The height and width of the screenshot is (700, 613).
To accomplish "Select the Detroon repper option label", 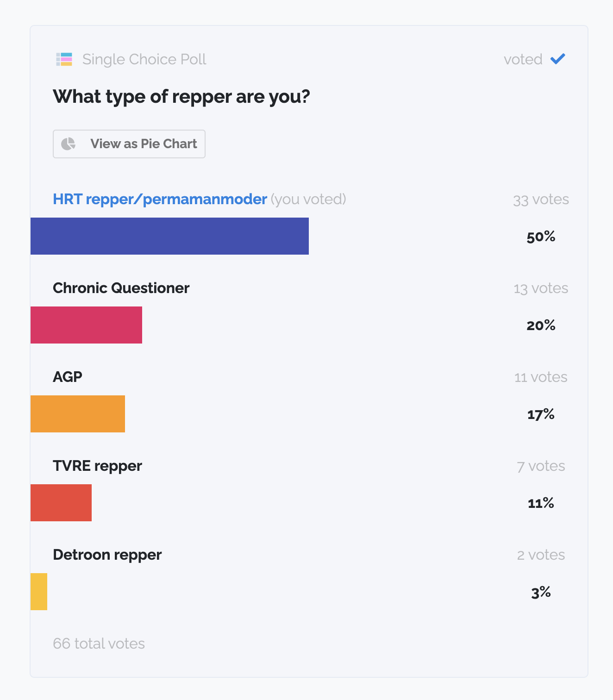I will [107, 555].
